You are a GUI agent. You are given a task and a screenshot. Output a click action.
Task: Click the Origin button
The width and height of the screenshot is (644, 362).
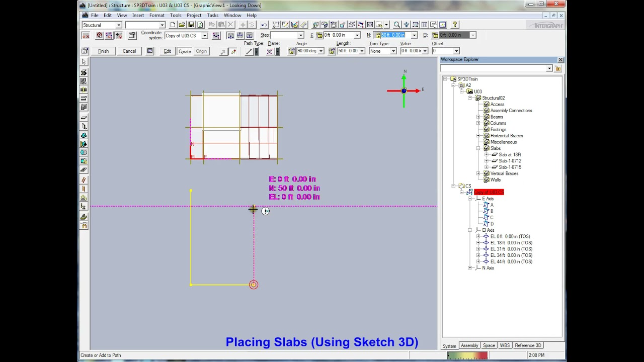click(x=201, y=51)
